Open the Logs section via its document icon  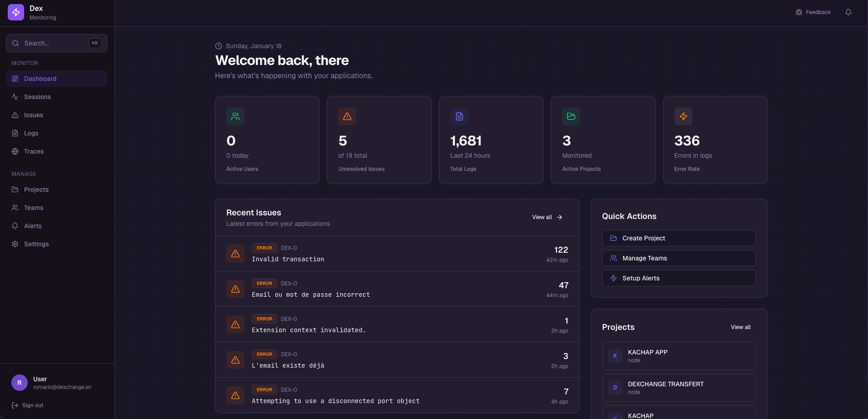click(15, 133)
